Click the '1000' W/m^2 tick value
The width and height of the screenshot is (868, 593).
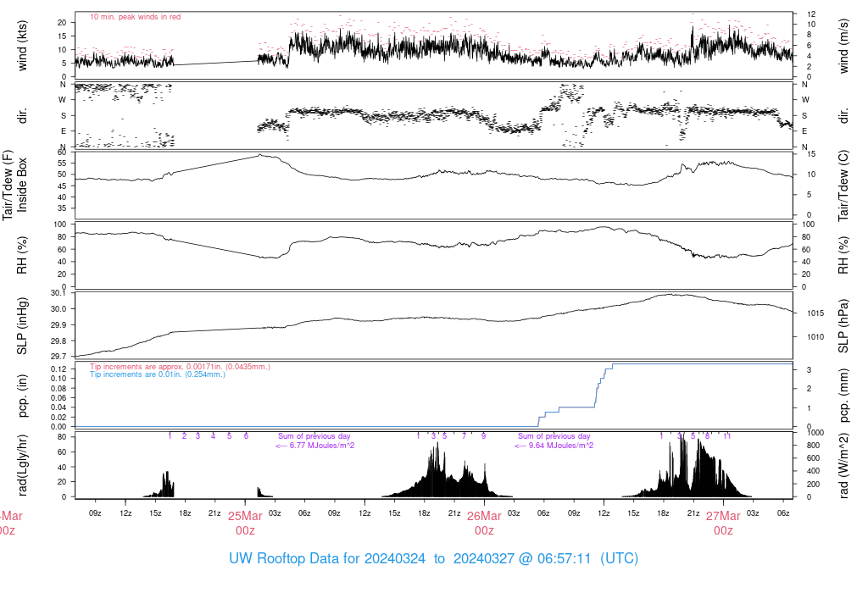tap(815, 433)
